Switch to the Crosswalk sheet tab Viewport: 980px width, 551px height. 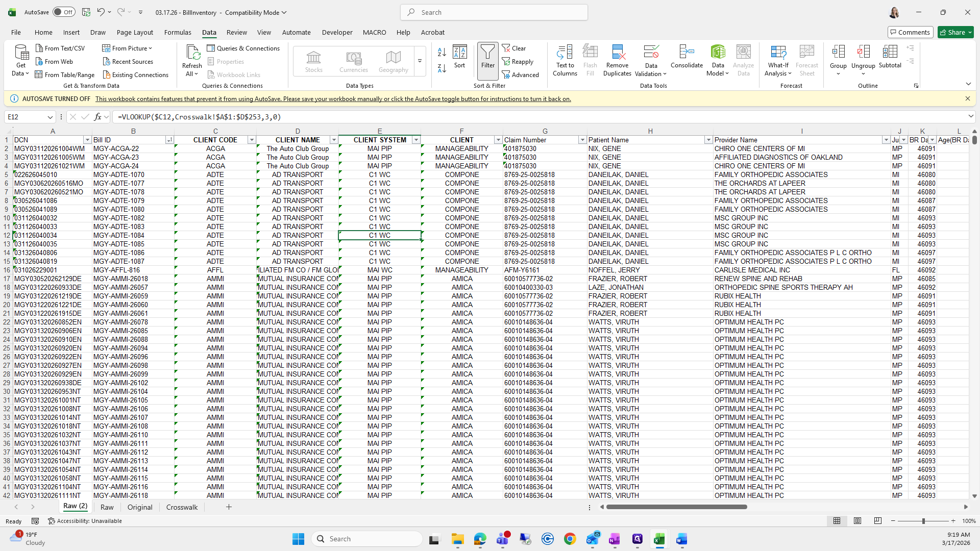[x=182, y=507]
